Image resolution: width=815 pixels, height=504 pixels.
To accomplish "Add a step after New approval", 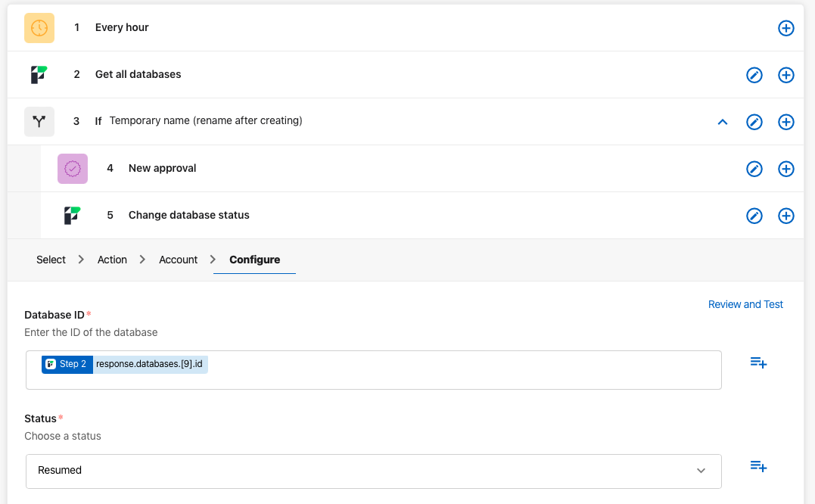I will (786, 169).
